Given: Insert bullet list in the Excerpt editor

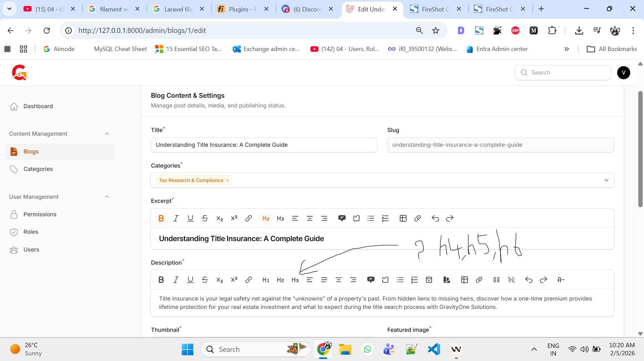Looking at the screenshot, I should 371,218.
